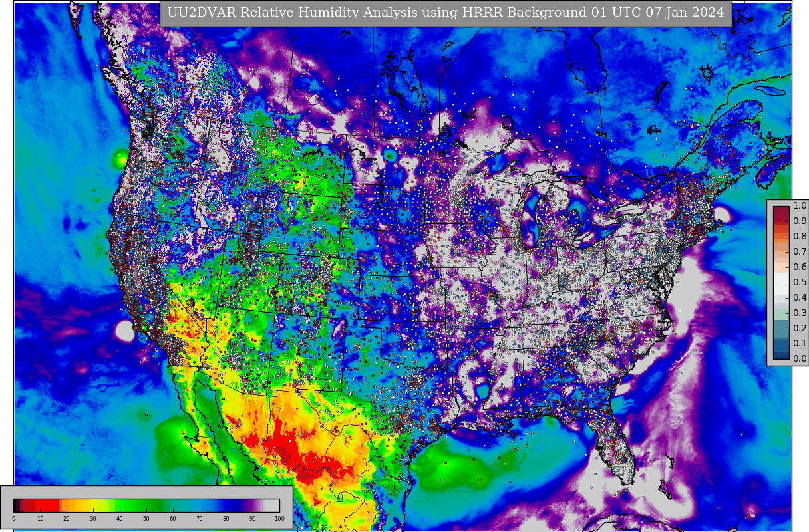Click the 0.5 label on right colorbar

pyautogui.click(x=800, y=283)
